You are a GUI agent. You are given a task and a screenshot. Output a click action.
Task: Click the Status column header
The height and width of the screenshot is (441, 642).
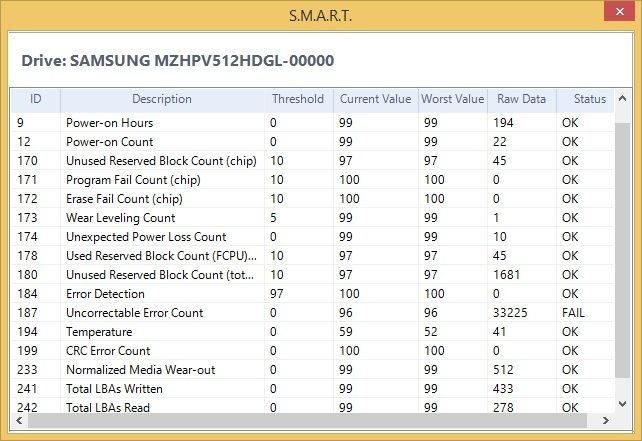(589, 99)
